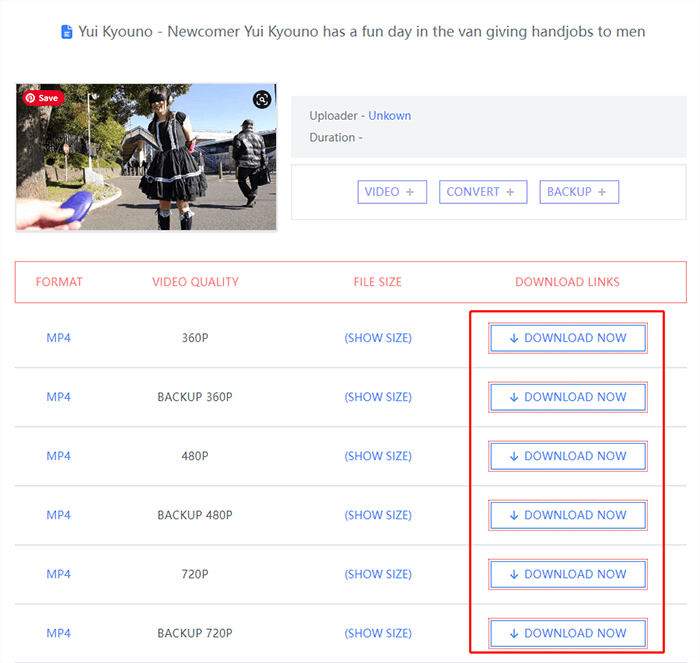The image size is (700, 663).
Task: Download the BACKUP 360P MP4 file
Action: pyautogui.click(x=568, y=397)
